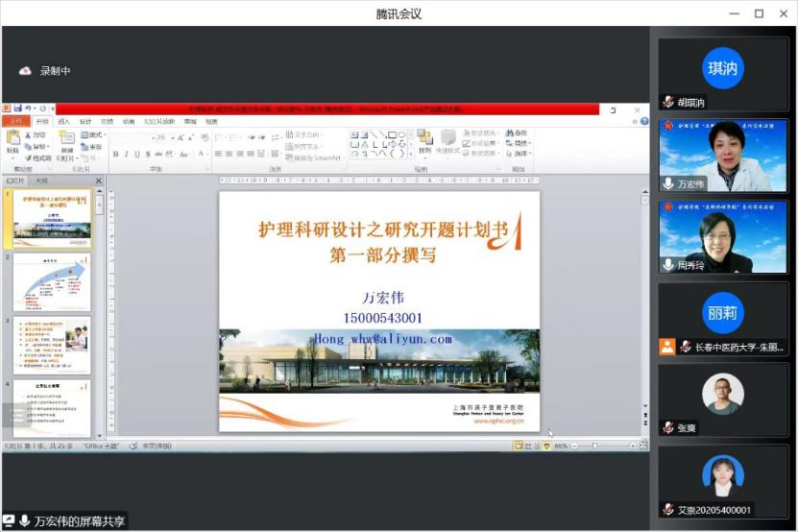Toggle the Italic formatting button
Image resolution: width=798 pixels, height=532 pixels.
coord(127,155)
